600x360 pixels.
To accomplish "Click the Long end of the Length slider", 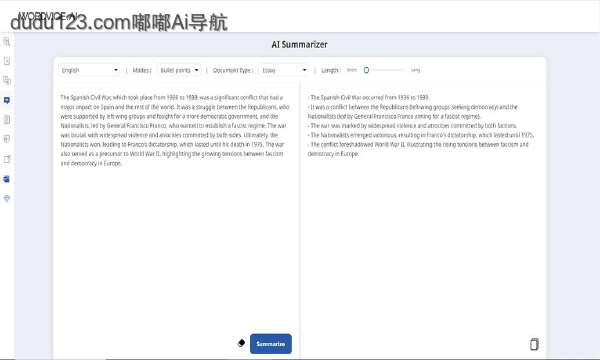I will pyautogui.click(x=415, y=70).
